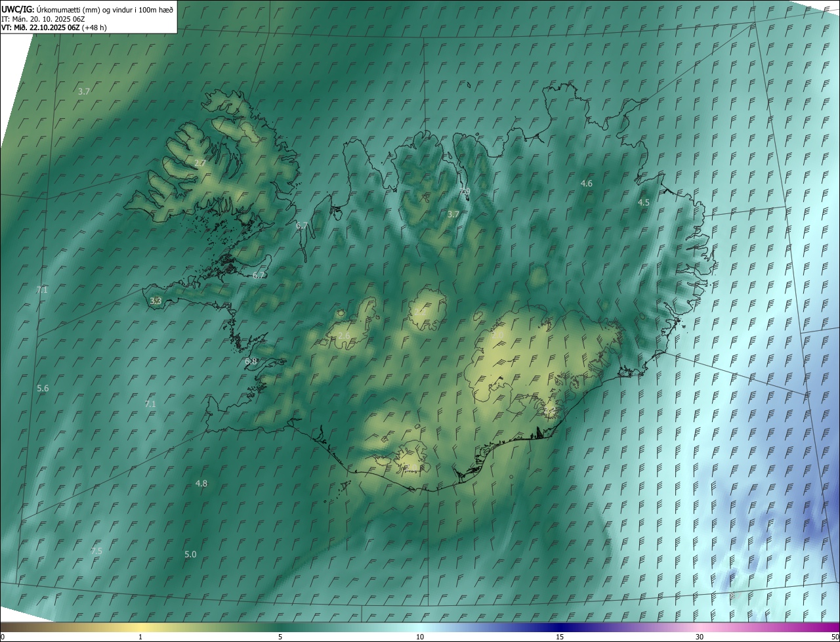Click the title line 'Úrkomumætti (mm) og vindur í 100m hæð'

coord(105,9)
